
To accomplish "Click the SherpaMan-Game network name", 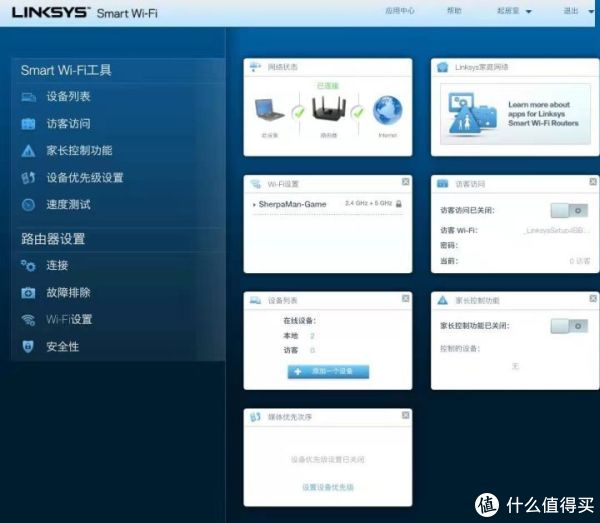I will click(x=292, y=204).
